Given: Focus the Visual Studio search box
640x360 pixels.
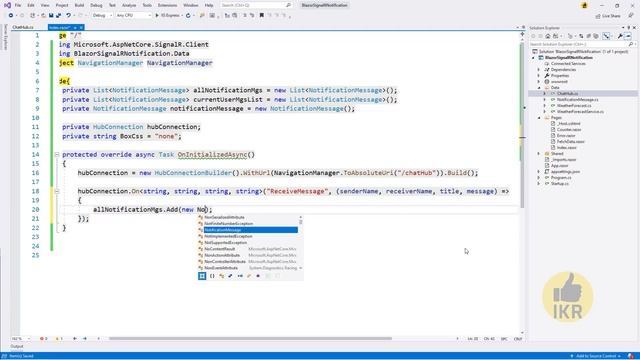Looking at the screenshot, I should point(256,5).
